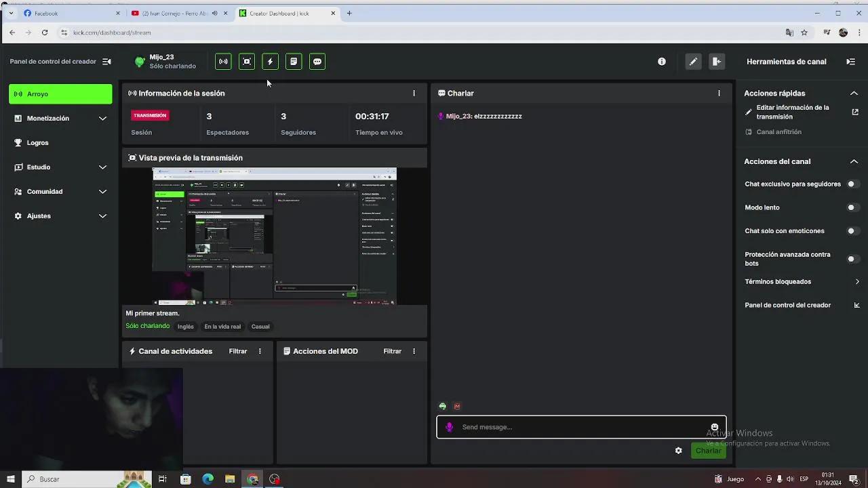Click the Inglés language tag
868x488 pixels.
click(x=186, y=327)
